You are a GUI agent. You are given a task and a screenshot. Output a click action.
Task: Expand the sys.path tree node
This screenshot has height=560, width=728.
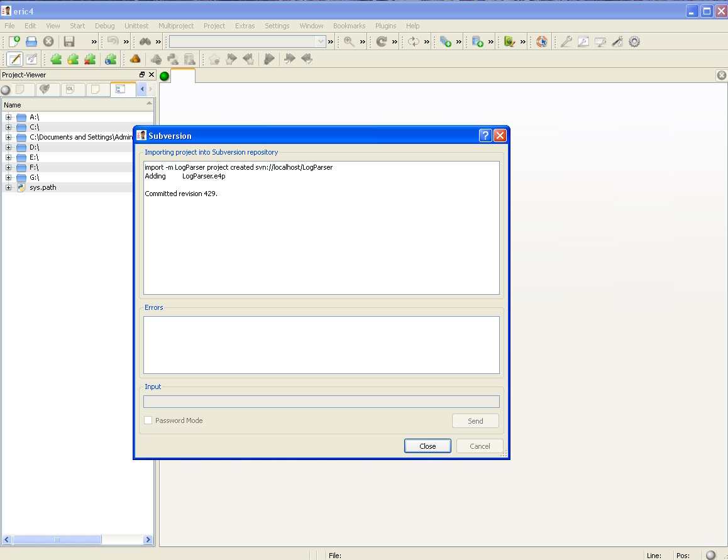point(8,187)
